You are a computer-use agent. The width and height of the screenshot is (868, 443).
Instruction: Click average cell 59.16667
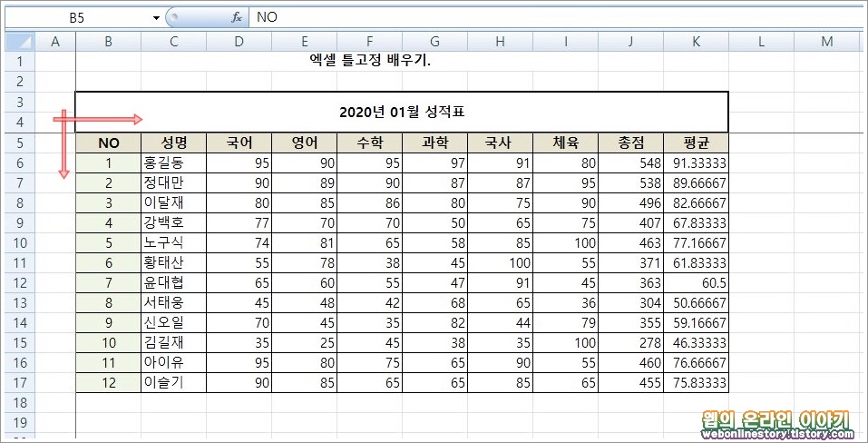click(697, 323)
